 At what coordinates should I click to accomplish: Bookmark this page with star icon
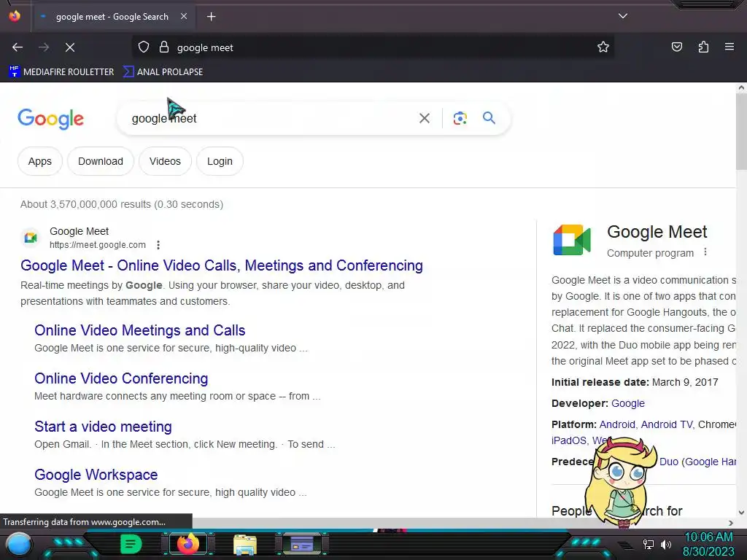603,47
